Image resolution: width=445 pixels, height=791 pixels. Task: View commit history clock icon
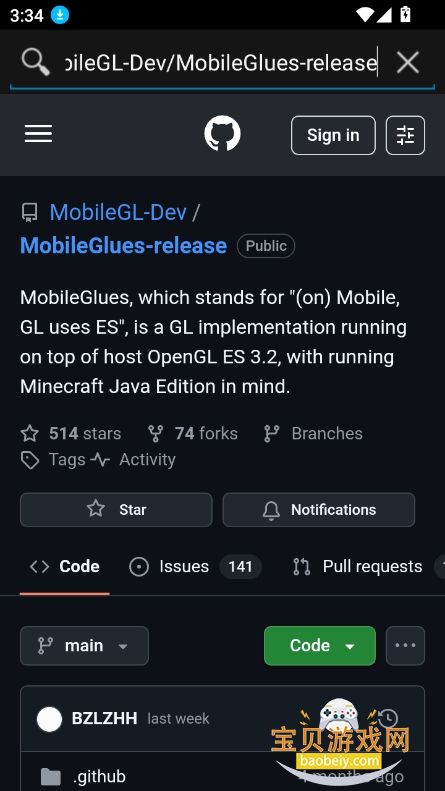(387, 718)
